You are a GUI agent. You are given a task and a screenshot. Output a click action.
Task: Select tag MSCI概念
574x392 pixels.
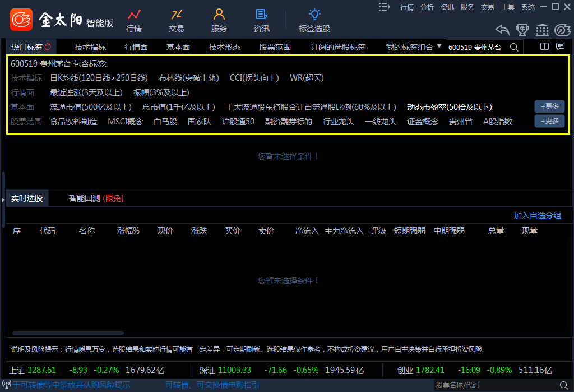[x=125, y=122]
